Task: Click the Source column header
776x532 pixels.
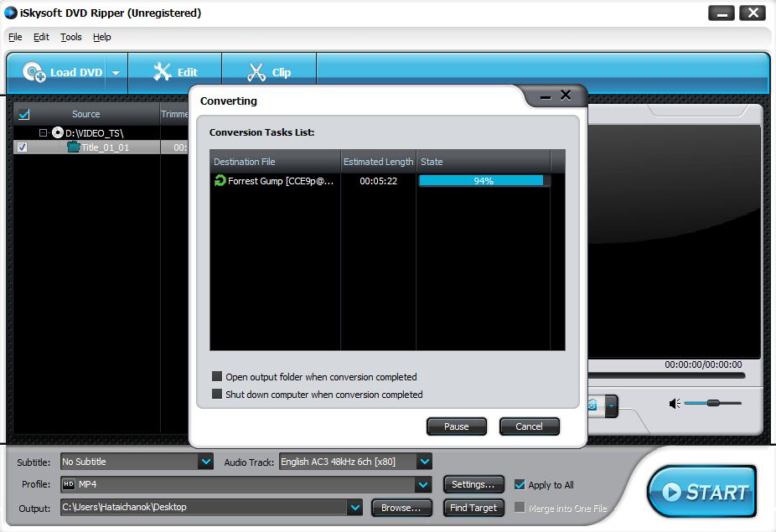Action: click(x=86, y=114)
